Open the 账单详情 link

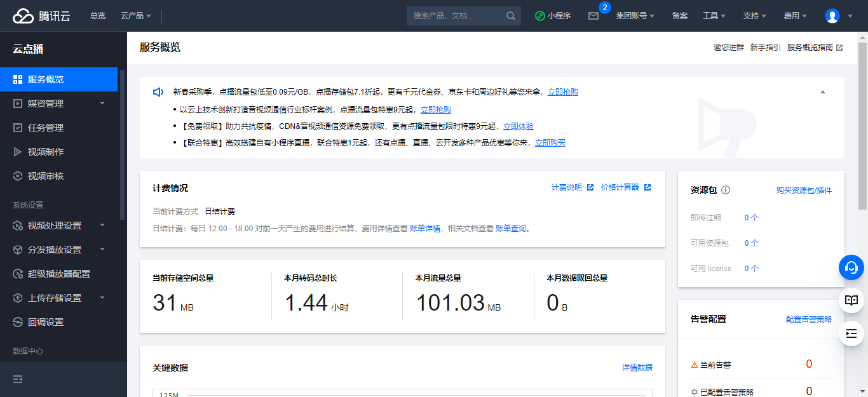coord(425,229)
